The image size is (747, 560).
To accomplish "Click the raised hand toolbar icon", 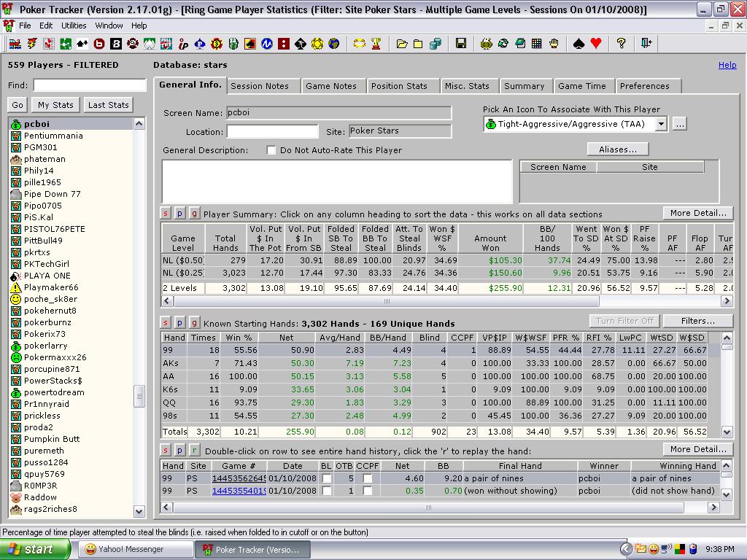I will pos(554,44).
